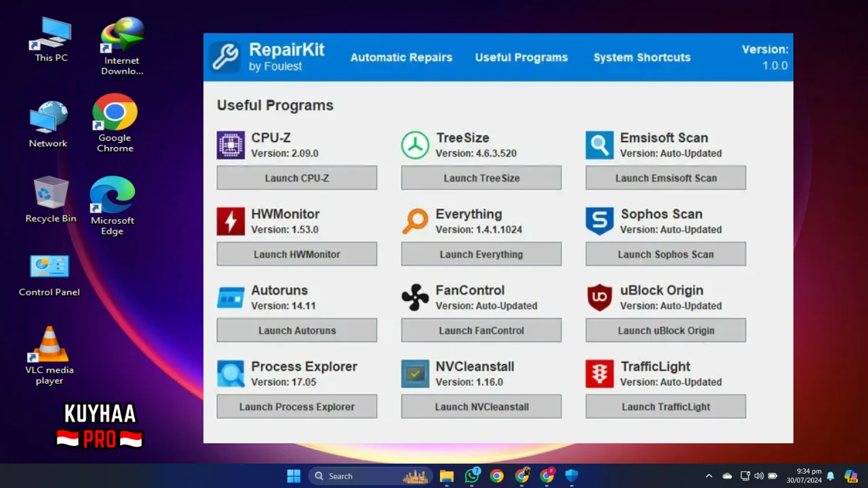Switch to the Automatic Repairs tab
Image resolution: width=868 pixels, height=488 pixels.
pyautogui.click(x=401, y=58)
